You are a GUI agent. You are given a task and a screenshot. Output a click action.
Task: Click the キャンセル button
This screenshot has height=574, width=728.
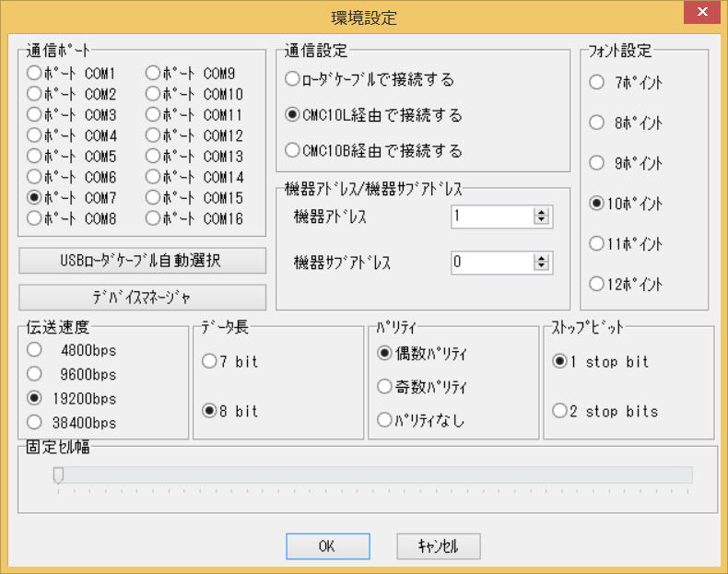pyautogui.click(x=439, y=546)
